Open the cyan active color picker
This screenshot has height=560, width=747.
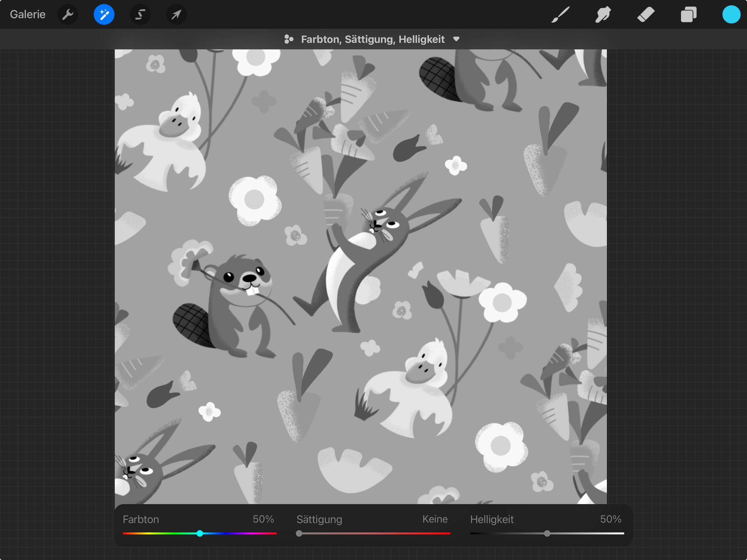[x=731, y=15]
